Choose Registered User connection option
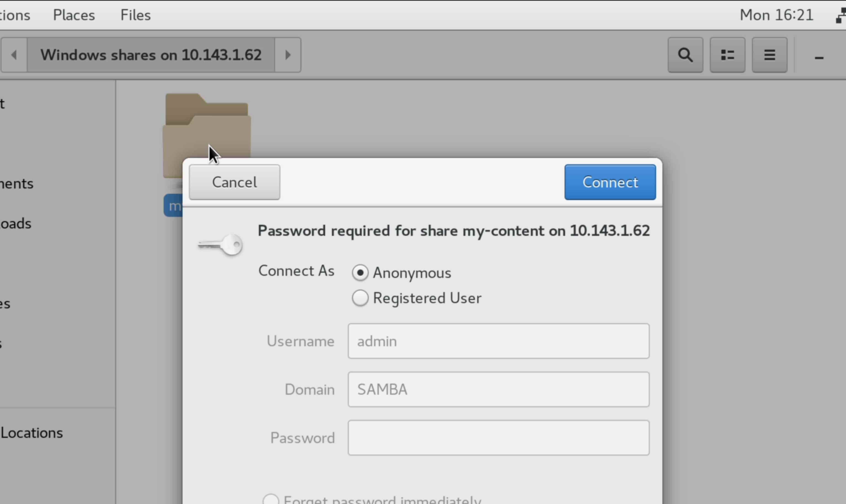846x504 pixels. [360, 298]
